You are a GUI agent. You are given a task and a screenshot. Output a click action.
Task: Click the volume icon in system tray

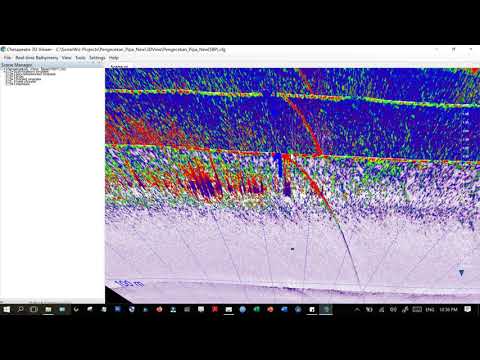pyautogui.click(x=393, y=310)
